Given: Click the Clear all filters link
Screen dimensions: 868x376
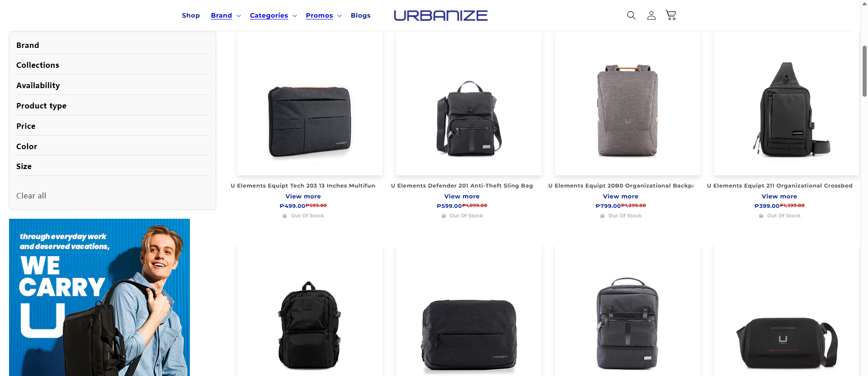Looking at the screenshot, I should 31,196.
